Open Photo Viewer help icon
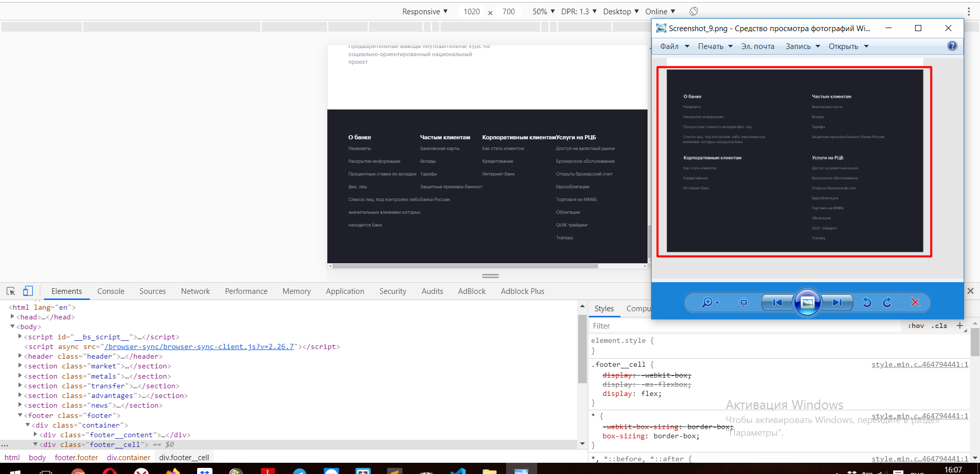Viewport: 980px width, 474px height. click(x=952, y=46)
